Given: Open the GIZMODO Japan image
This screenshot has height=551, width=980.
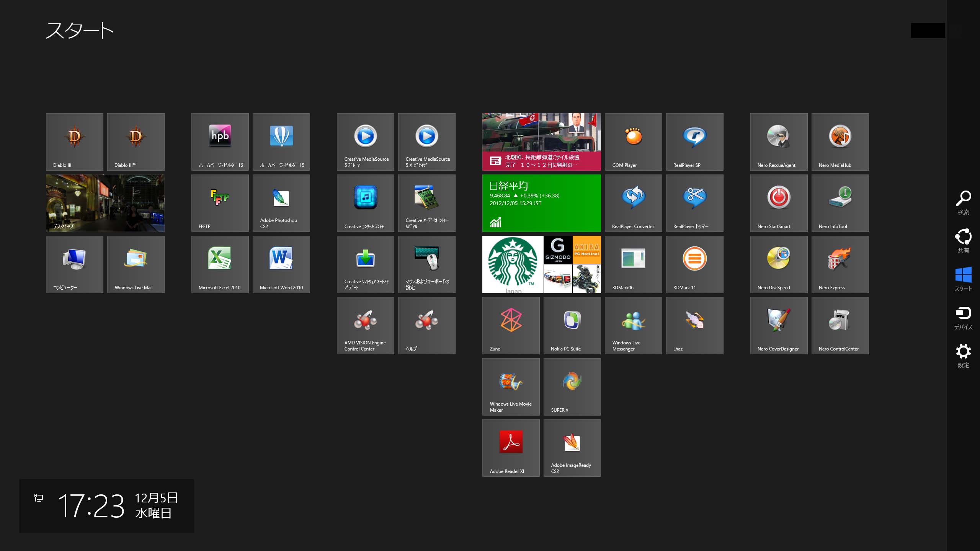Looking at the screenshot, I should pyautogui.click(x=558, y=250).
